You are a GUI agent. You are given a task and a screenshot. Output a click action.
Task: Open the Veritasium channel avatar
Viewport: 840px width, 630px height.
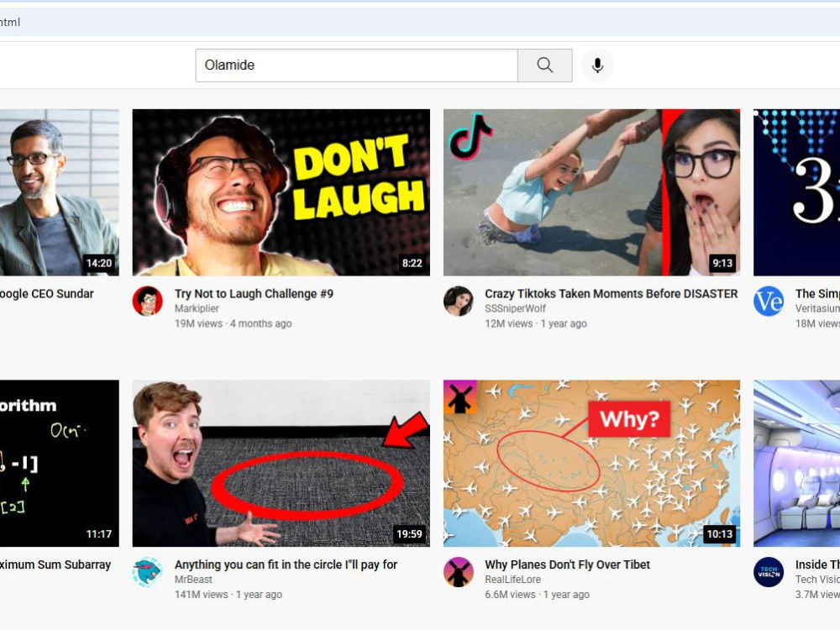click(x=769, y=301)
